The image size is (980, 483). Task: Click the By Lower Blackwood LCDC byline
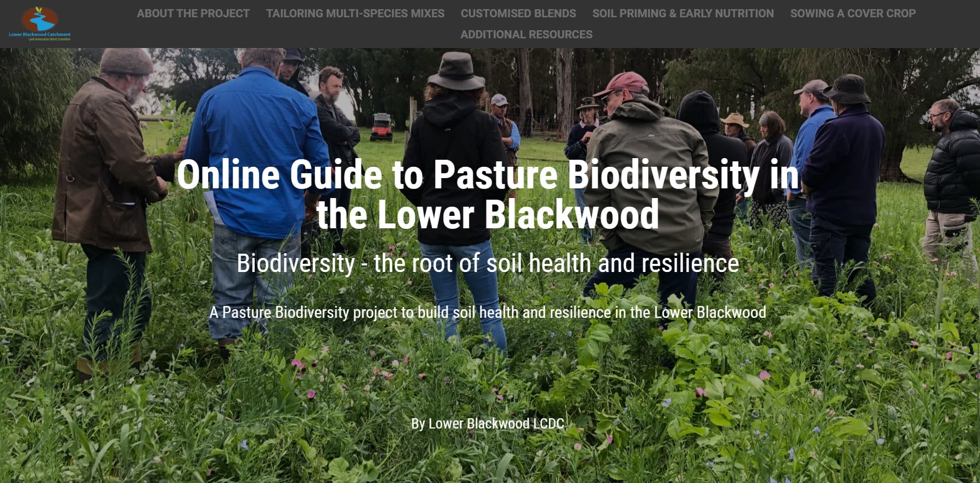point(488,424)
